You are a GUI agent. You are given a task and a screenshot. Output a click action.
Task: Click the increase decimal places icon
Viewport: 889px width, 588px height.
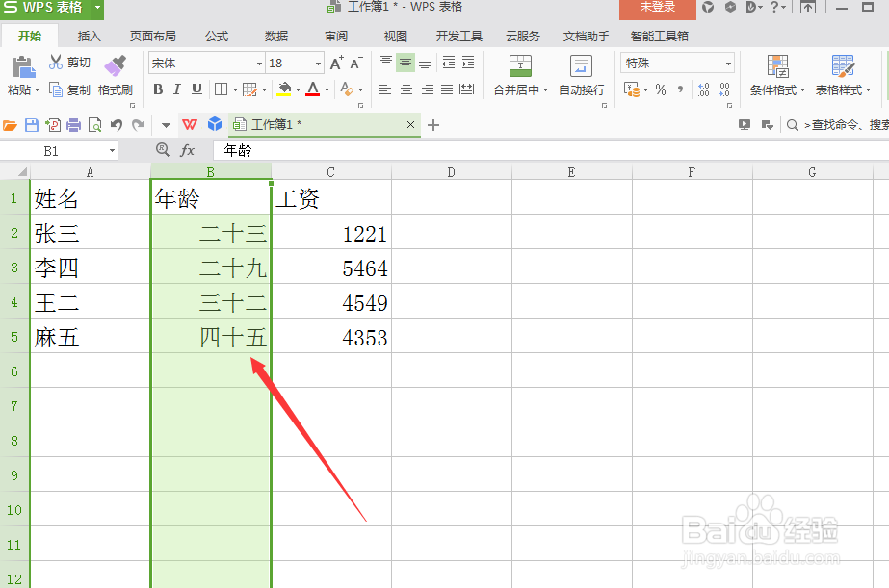pyautogui.click(x=701, y=89)
